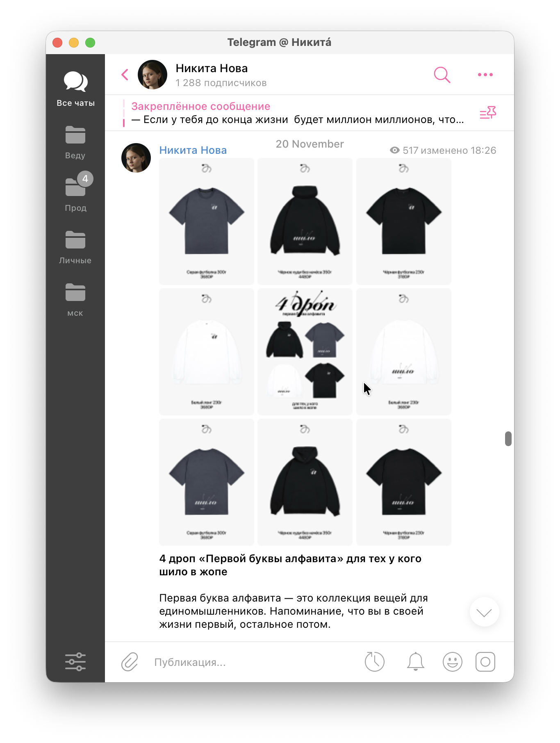Click the chat scrollbar handle
Viewport: 560px width, 743px height.
tap(508, 438)
